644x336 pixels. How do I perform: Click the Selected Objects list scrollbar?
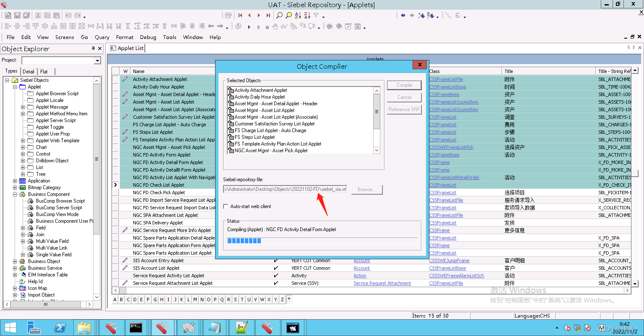click(377, 120)
